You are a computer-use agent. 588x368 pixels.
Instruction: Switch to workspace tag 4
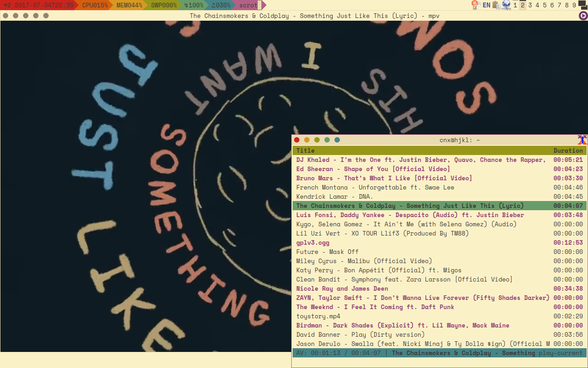tap(537, 5)
